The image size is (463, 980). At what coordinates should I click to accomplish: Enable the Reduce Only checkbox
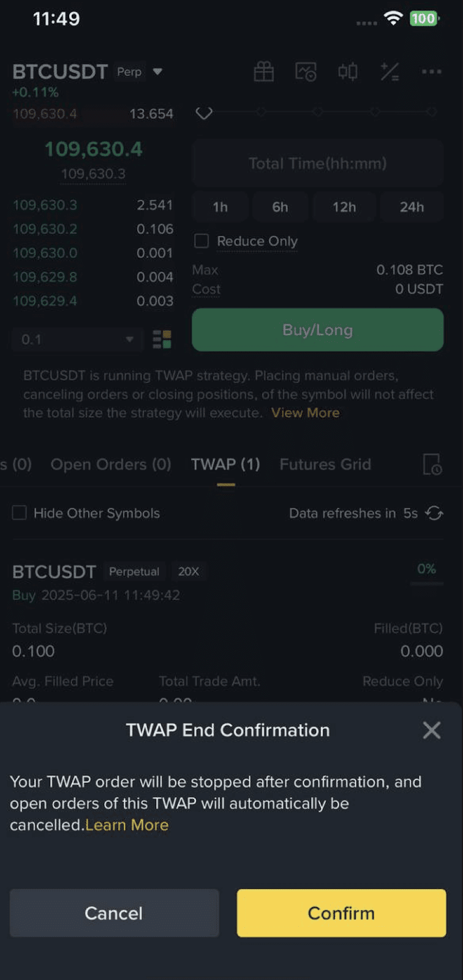(x=201, y=241)
